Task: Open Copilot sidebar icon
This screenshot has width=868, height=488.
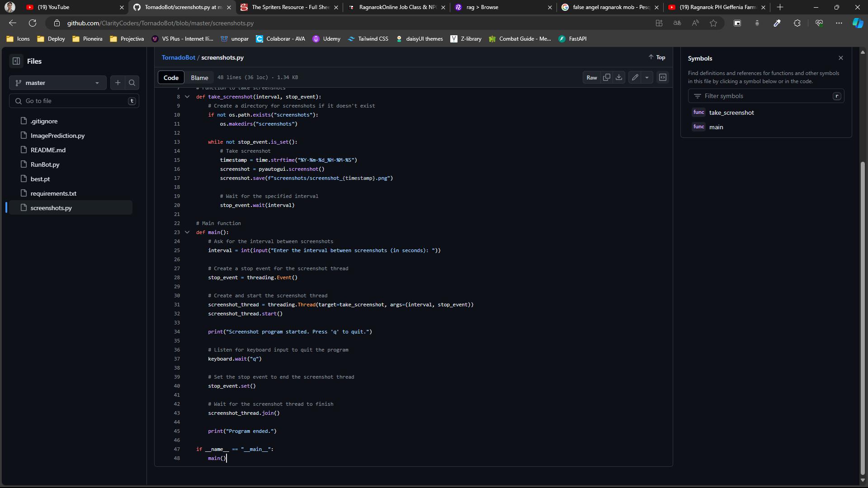Action: 858,23
